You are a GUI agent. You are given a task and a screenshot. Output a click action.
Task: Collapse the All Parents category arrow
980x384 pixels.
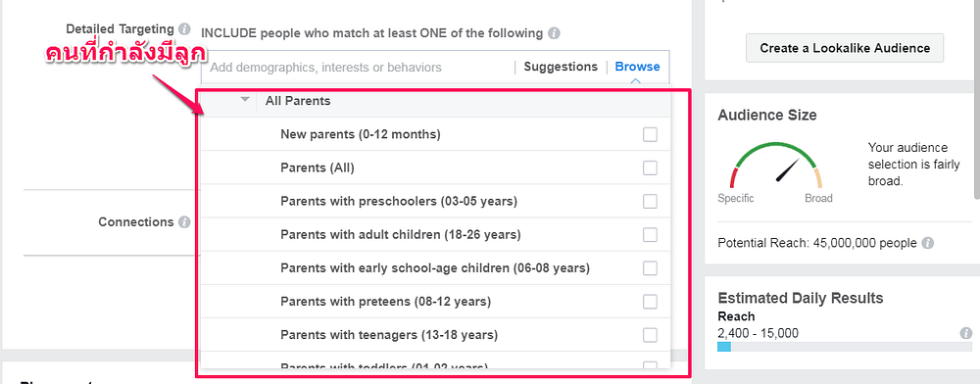point(245,100)
